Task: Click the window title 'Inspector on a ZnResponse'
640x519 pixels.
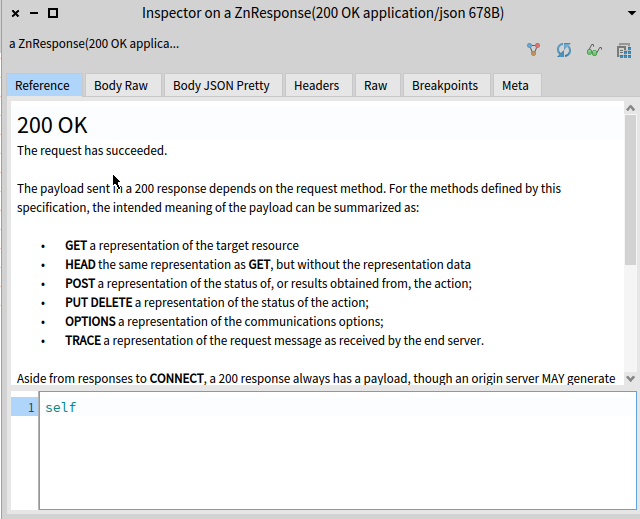Action: pyautogui.click(x=323, y=13)
